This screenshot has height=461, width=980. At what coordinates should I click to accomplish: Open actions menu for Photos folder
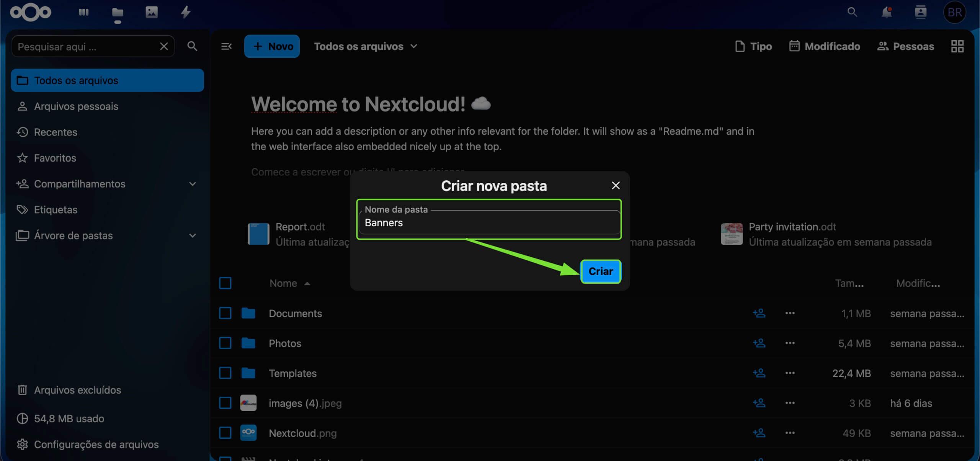pyautogui.click(x=790, y=343)
